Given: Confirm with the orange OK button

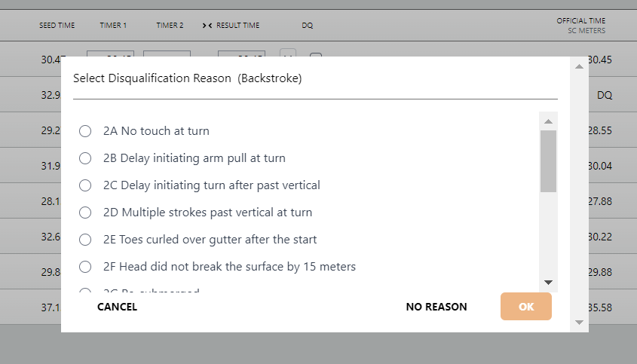Looking at the screenshot, I should tap(526, 306).
